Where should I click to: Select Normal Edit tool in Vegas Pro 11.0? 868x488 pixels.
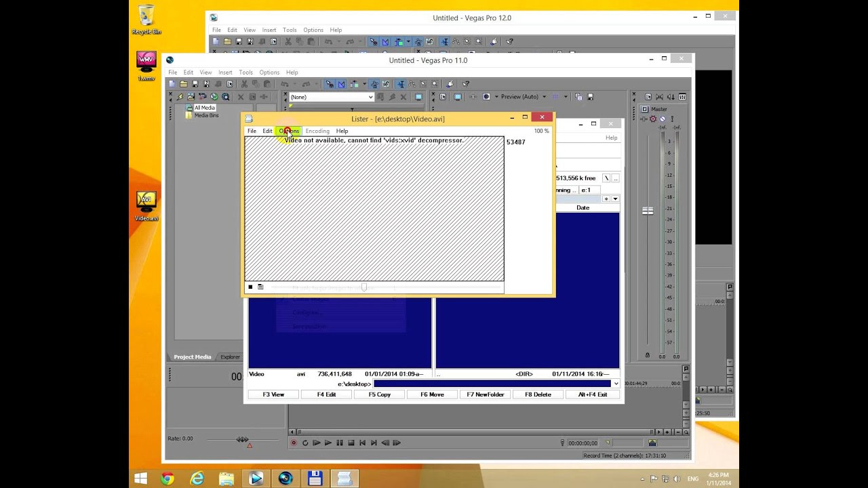click(x=401, y=84)
